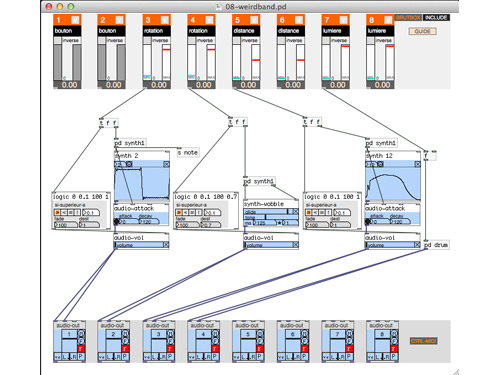Click the BRUTBOX label at top right
The image size is (500, 375).
point(409,17)
